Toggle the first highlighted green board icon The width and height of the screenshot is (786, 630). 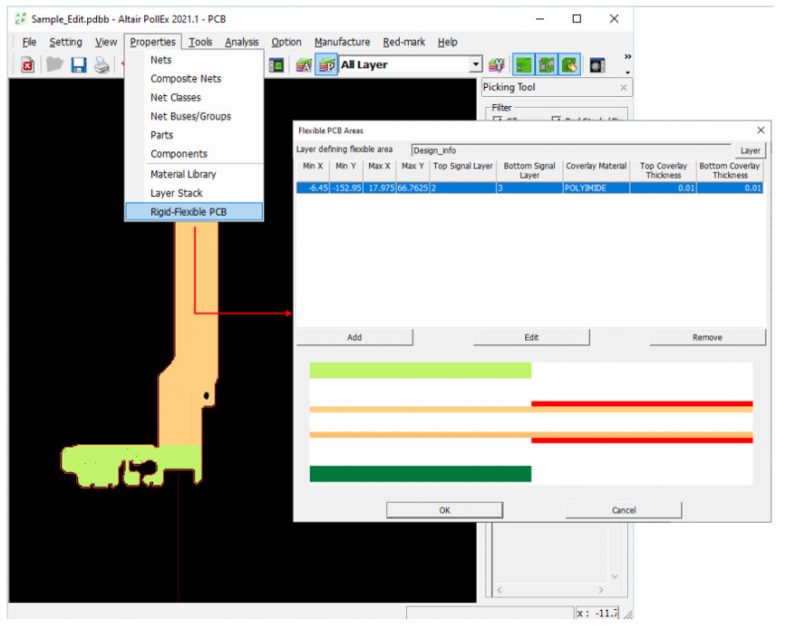pos(523,65)
